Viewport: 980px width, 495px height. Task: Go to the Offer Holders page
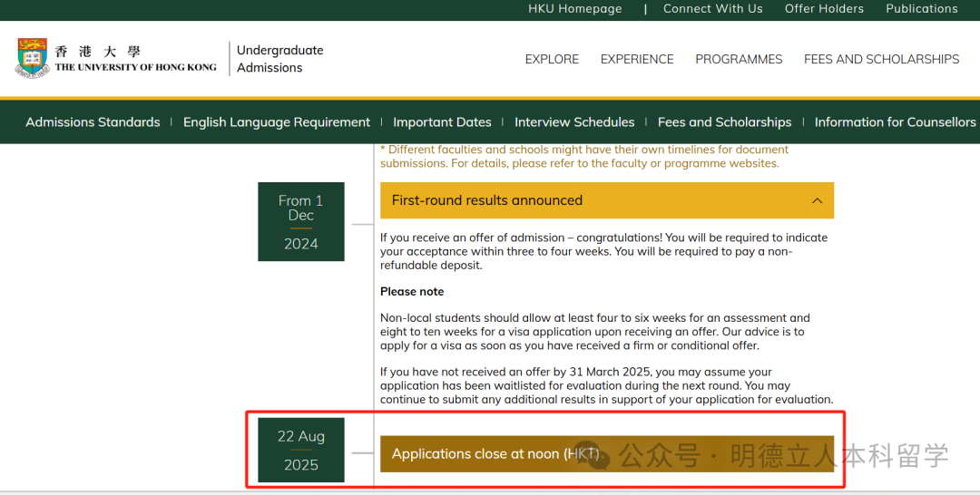(x=824, y=9)
